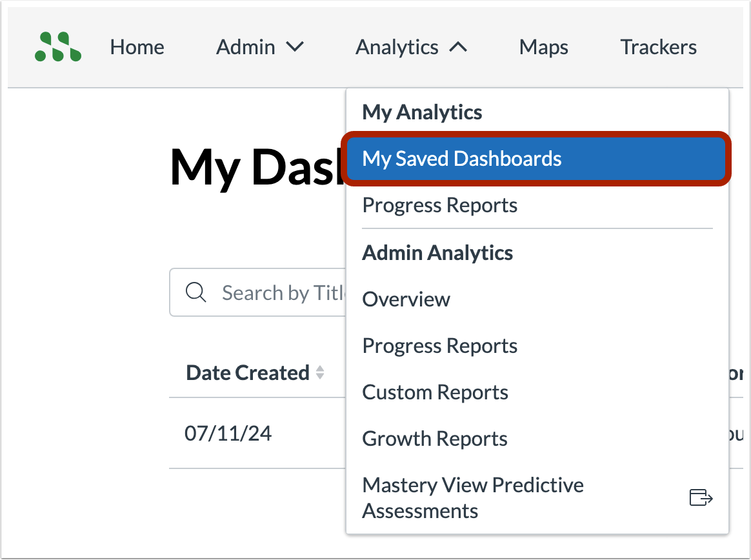Image resolution: width=751 pixels, height=560 pixels.
Task: Expand the Admin dropdown menu
Action: pos(260,46)
